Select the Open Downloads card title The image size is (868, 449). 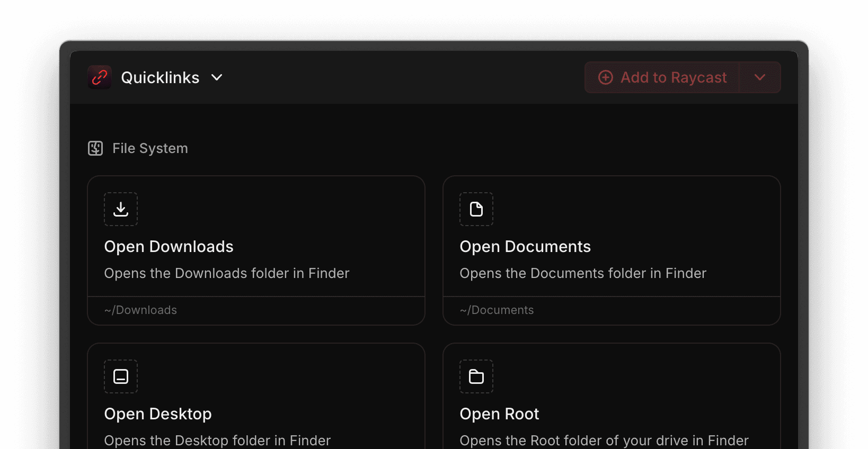coord(169,247)
